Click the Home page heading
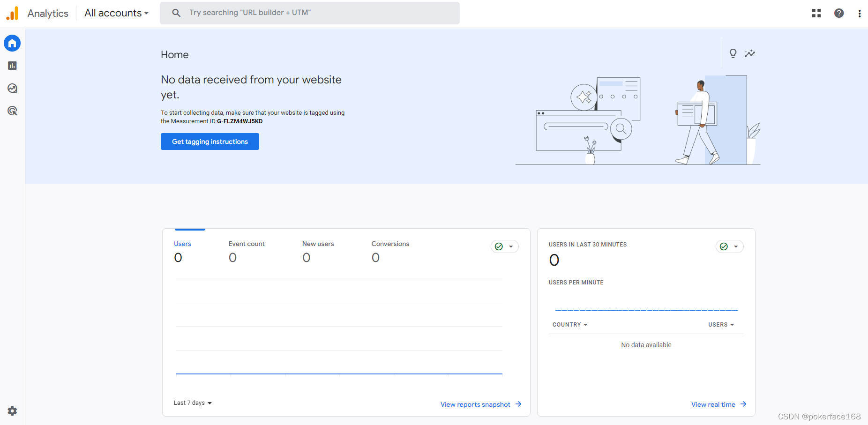This screenshot has height=425, width=868. click(x=175, y=55)
